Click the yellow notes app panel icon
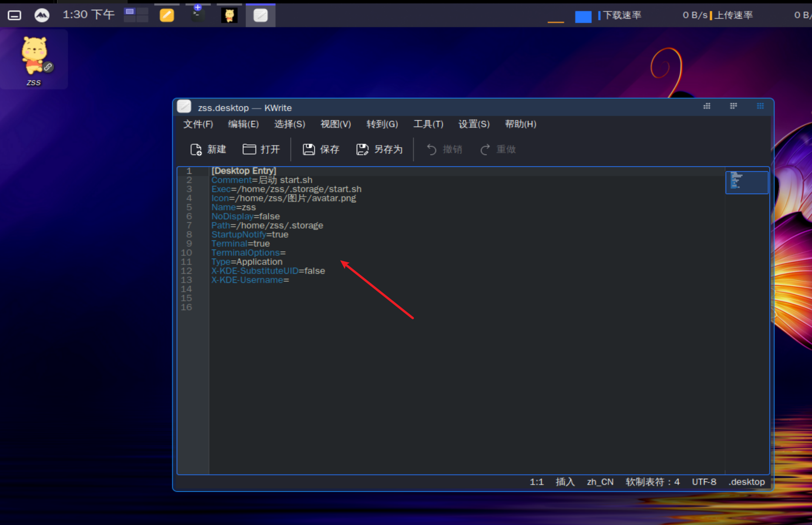The height and width of the screenshot is (525, 812). [x=166, y=15]
